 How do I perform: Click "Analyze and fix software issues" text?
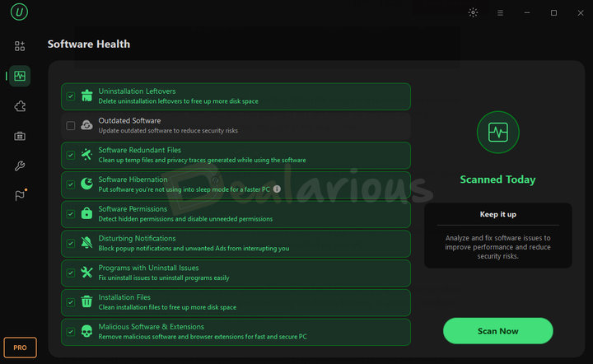point(497,247)
